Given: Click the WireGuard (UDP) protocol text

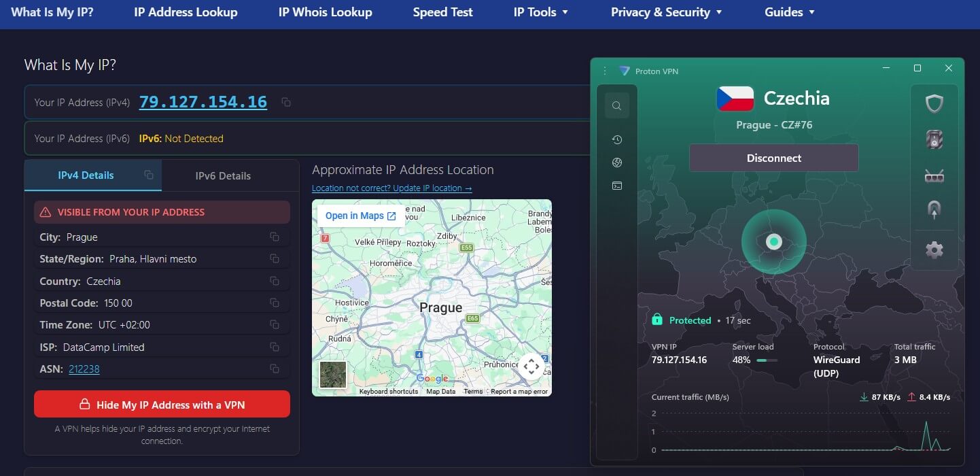Looking at the screenshot, I should click(x=837, y=367).
